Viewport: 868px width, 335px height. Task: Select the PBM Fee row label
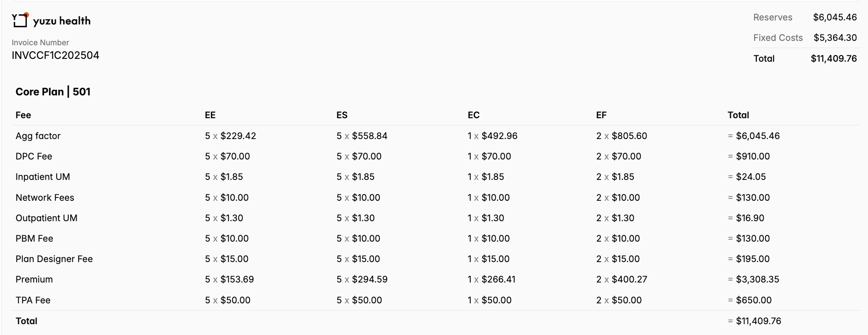click(x=34, y=238)
